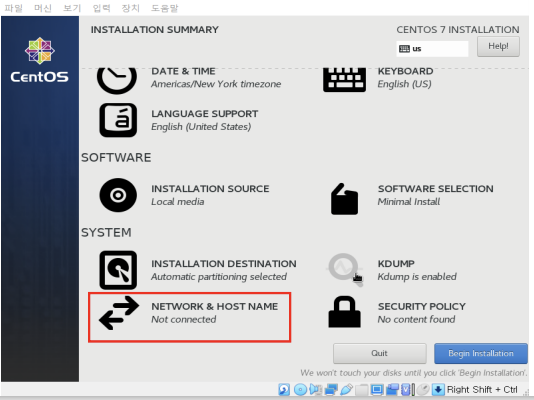Open Language Support icon
Image resolution: width=534 pixels, height=400 pixels.
(x=118, y=120)
